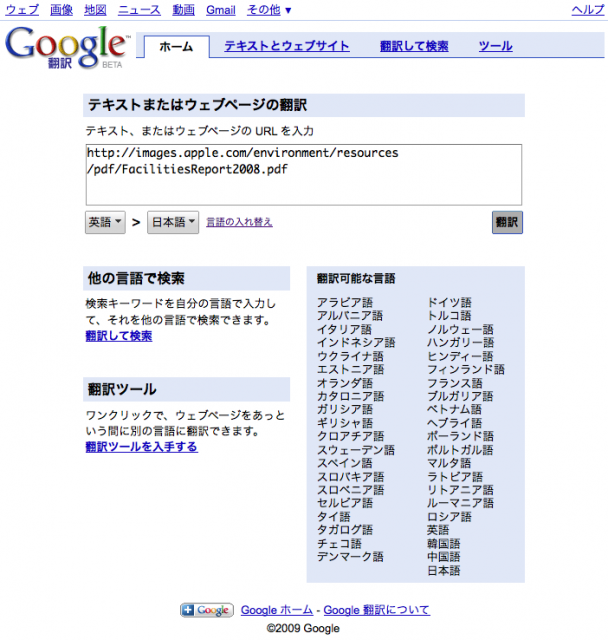The height and width of the screenshot is (640, 608).
Task: Click the 翻訳 button
Action: click(x=507, y=222)
